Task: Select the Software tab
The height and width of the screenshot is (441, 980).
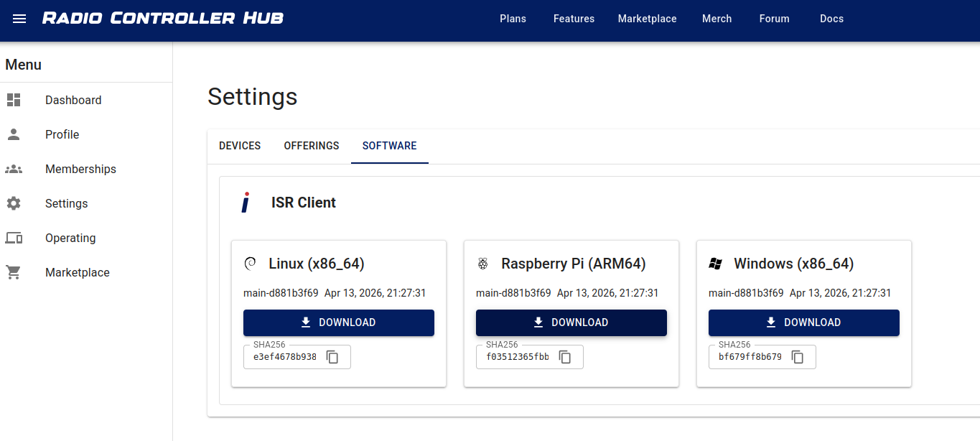Action: 389,146
